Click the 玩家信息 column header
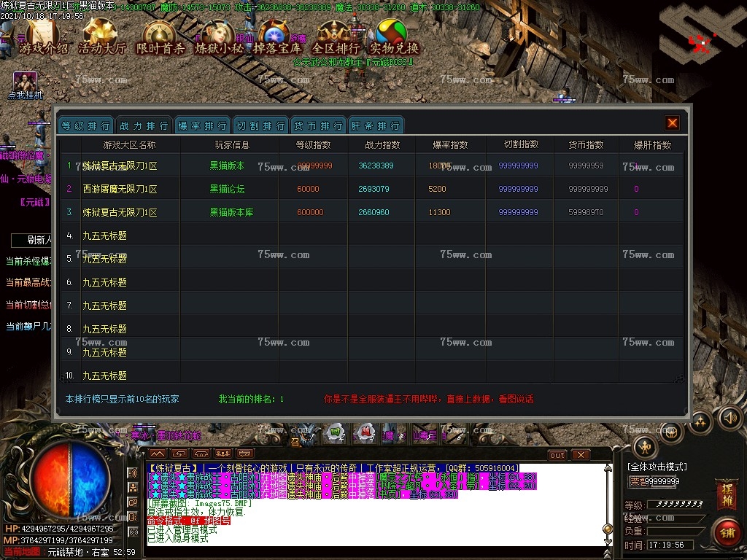The width and height of the screenshot is (747, 560). click(232, 145)
